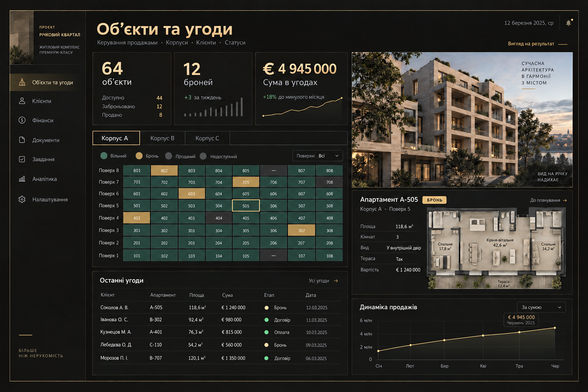Click apartment 603 on Поверх 6

point(191,194)
